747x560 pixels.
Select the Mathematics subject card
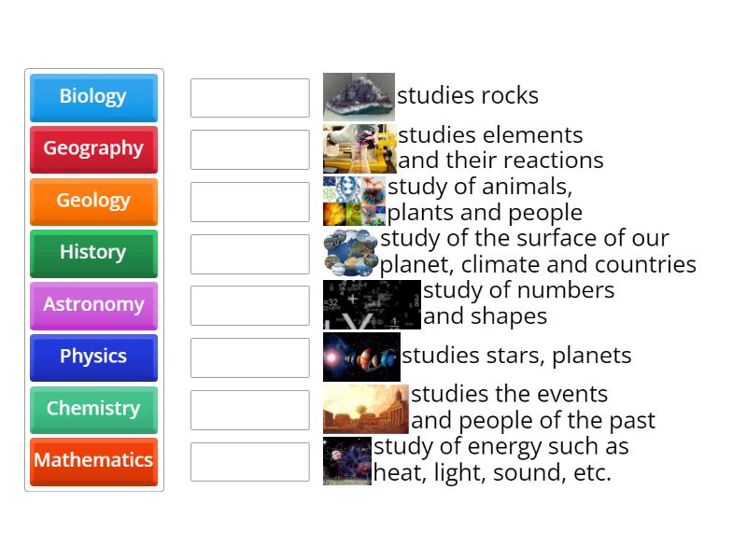[93, 460]
